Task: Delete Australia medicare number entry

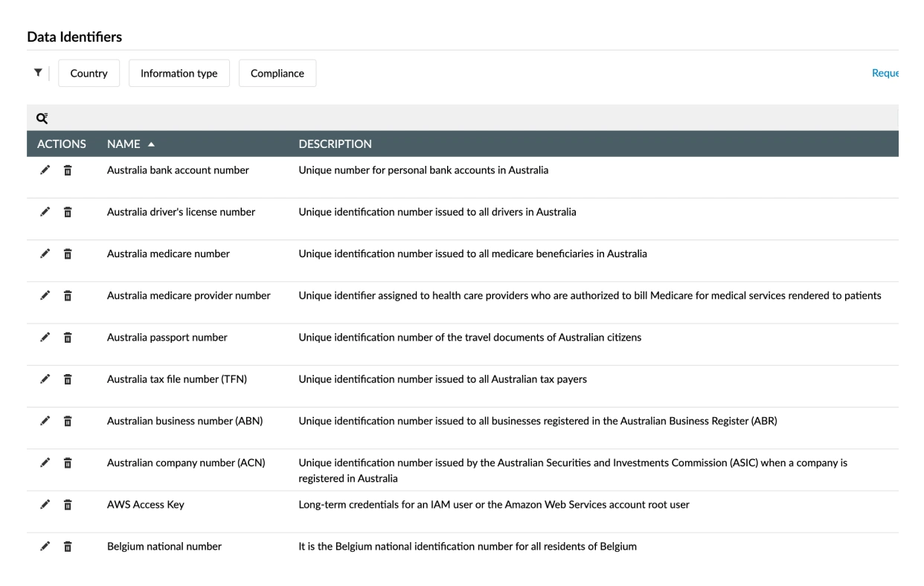Action: (x=67, y=254)
